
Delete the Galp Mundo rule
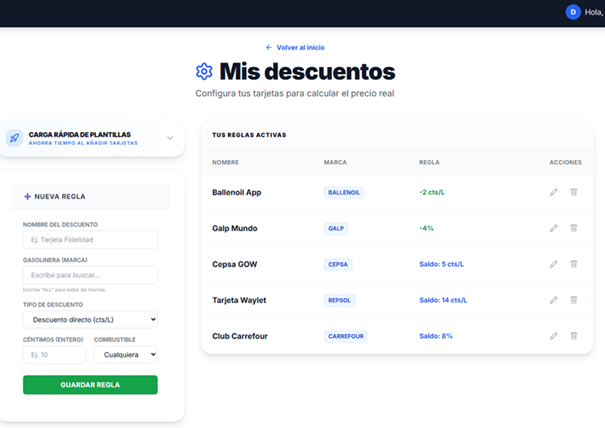click(x=574, y=228)
